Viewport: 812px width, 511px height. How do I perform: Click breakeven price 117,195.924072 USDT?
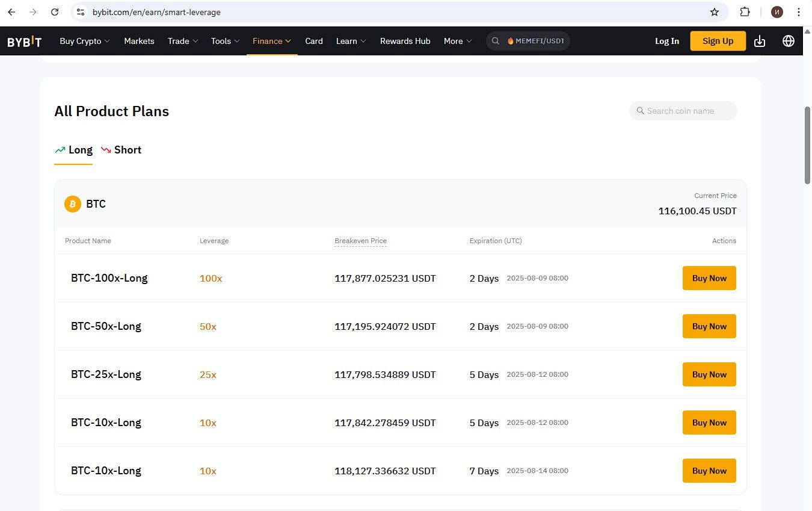pyautogui.click(x=385, y=326)
